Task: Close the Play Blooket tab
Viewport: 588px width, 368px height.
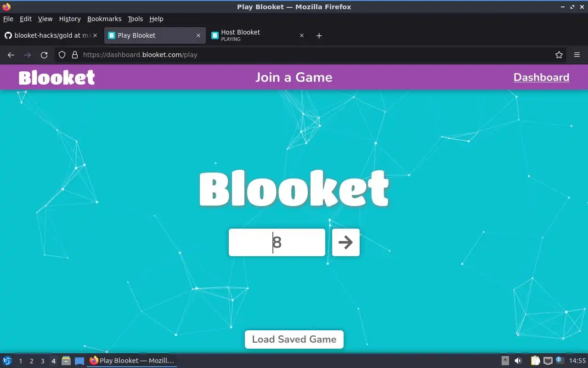Action: coord(198,35)
